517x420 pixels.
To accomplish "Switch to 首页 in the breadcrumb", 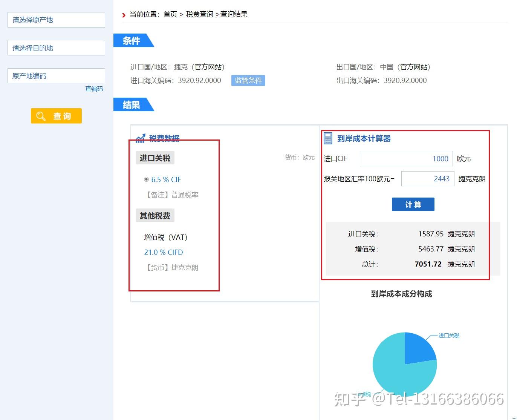I will [170, 14].
